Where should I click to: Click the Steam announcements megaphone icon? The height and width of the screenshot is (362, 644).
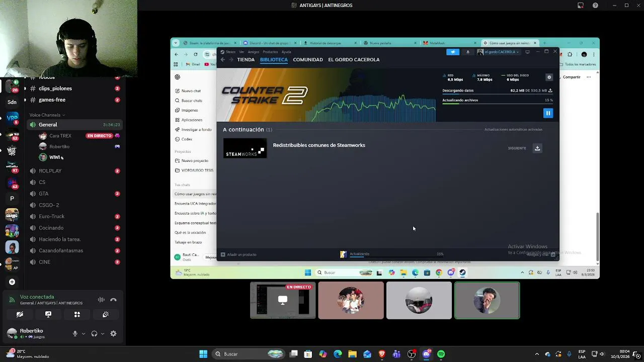point(452,52)
